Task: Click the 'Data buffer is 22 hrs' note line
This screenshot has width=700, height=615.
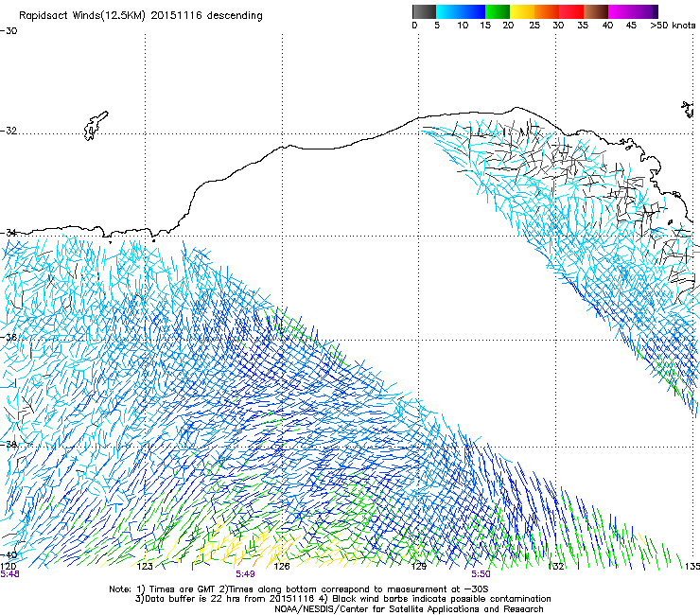Action: click(x=342, y=599)
